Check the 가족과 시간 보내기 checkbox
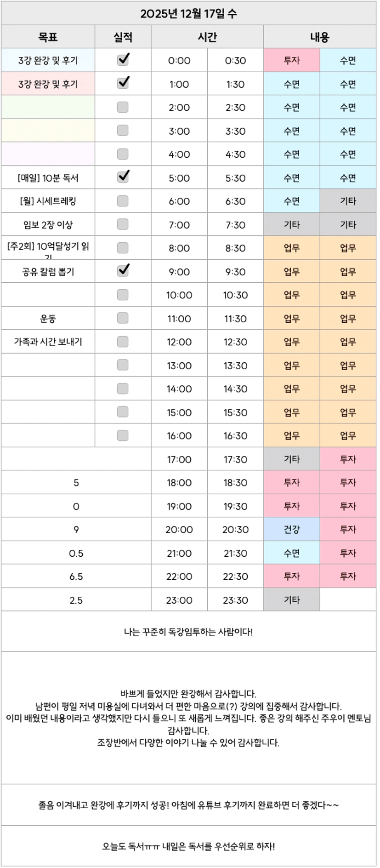Image resolution: width=380 pixels, height=868 pixels. [x=123, y=342]
